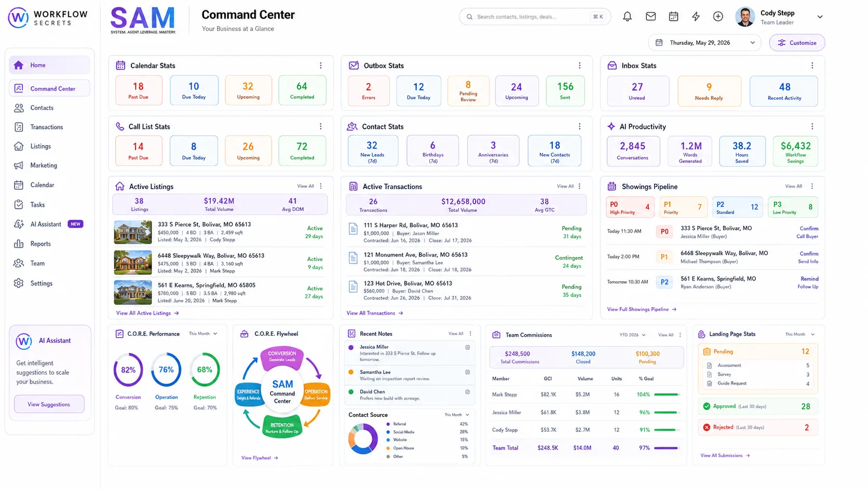The image size is (868, 489).
Task: Open Showings Pipeline three-dot menu
Action: pos(812,186)
